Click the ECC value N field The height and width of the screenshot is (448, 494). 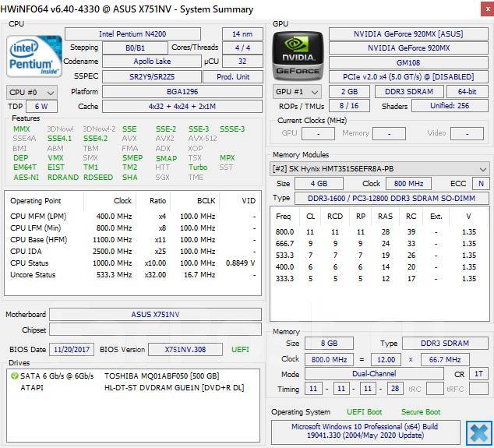pos(481,184)
